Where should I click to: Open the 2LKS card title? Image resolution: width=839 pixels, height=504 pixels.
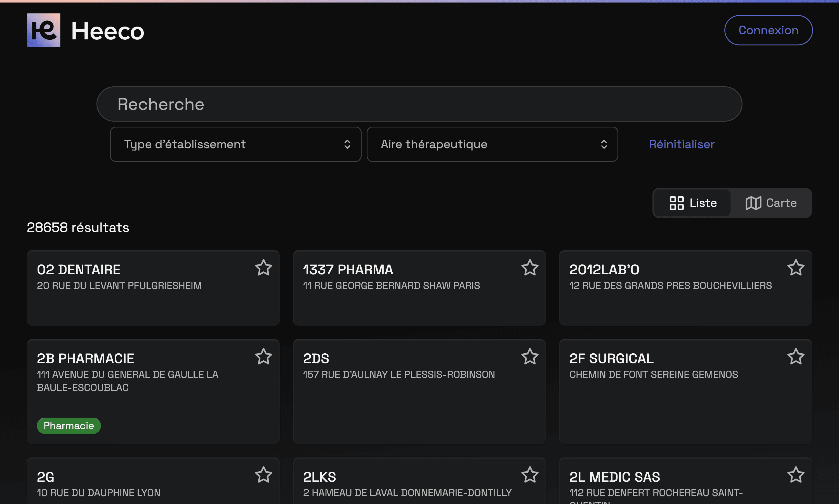point(319,477)
